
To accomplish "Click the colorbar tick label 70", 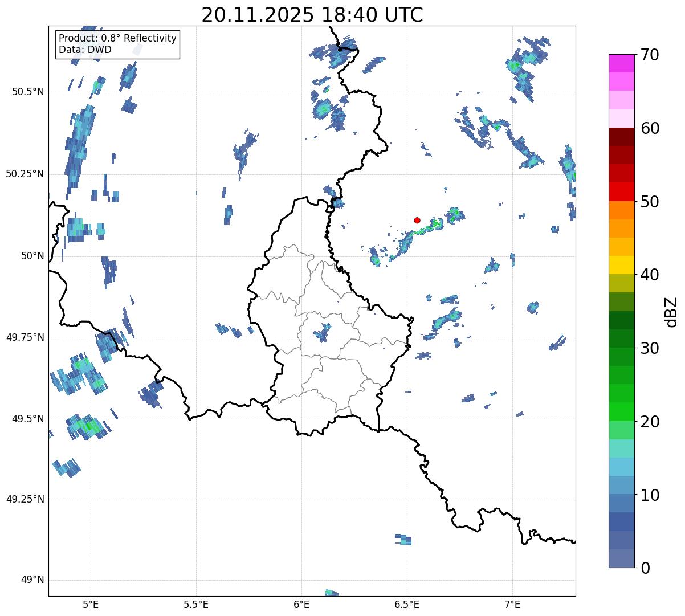I will 650,55.
